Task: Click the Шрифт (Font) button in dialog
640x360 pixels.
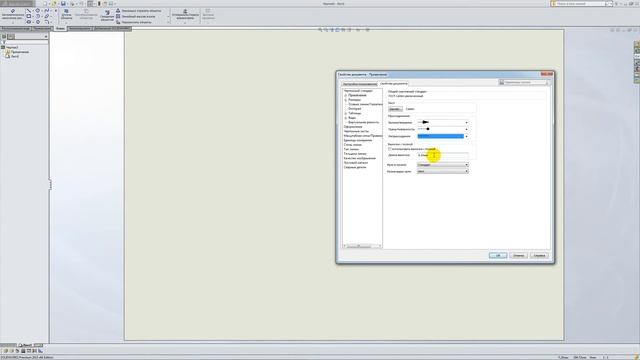Action: 395,109
